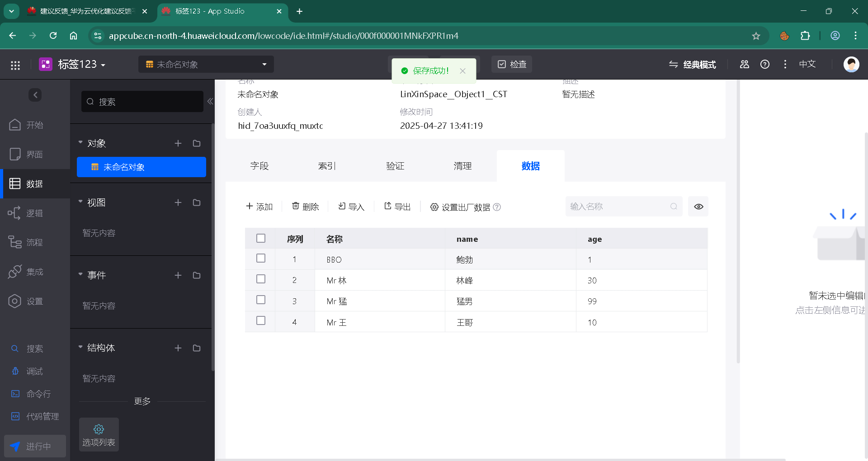Screen dimensions: 868x461
Task: Check the row for Mr 林
Action: (261, 279)
